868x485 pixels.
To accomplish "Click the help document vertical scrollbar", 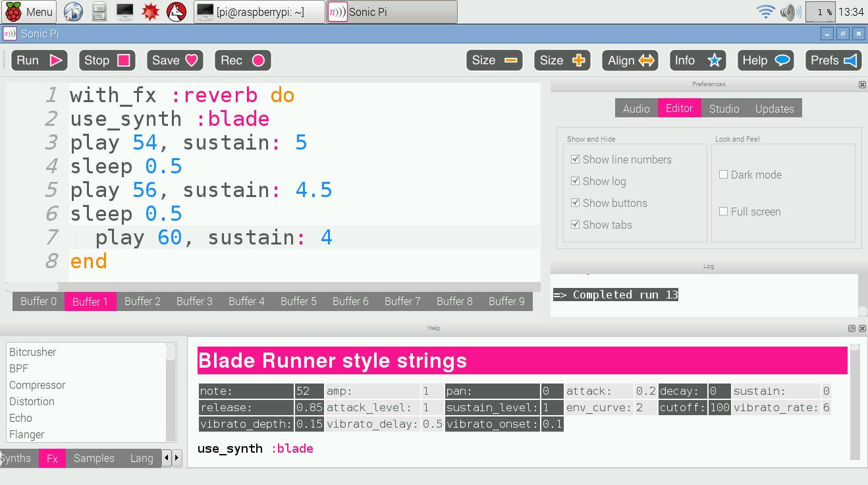I will [x=855, y=401].
